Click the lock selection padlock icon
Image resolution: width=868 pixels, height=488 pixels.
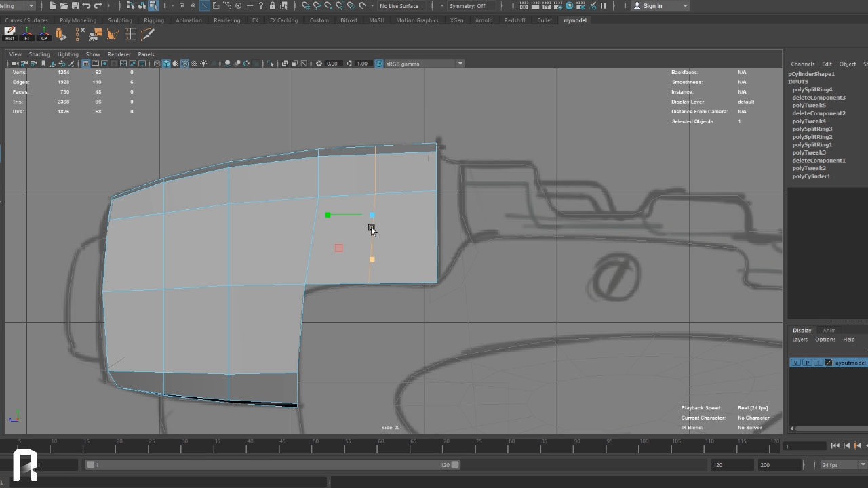pos(272,6)
